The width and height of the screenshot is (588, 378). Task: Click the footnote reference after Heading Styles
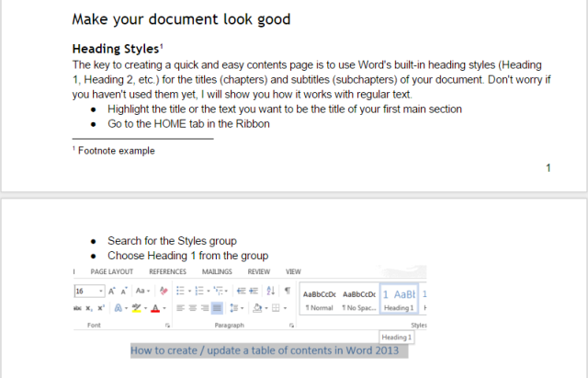point(162,46)
